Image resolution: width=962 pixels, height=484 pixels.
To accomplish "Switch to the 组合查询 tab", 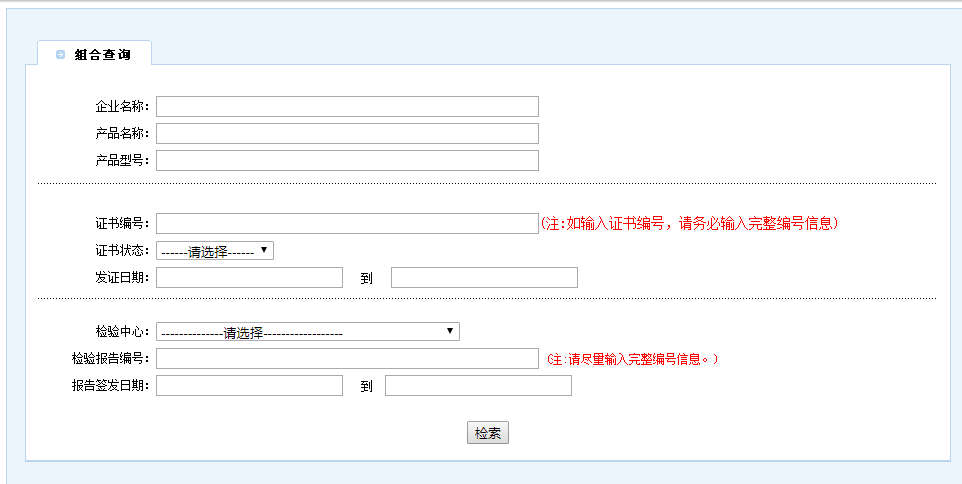I will tap(102, 55).
